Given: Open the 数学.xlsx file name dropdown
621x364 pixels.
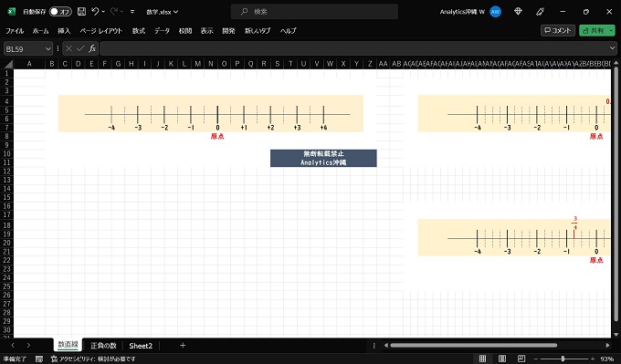Looking at the screenshot, I should [162, 12].
